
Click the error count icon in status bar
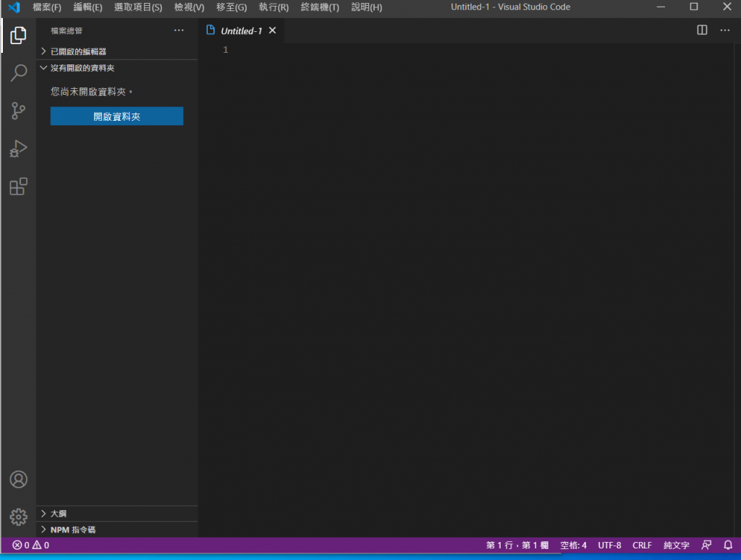pyautogui.click(x=17, y=545)
